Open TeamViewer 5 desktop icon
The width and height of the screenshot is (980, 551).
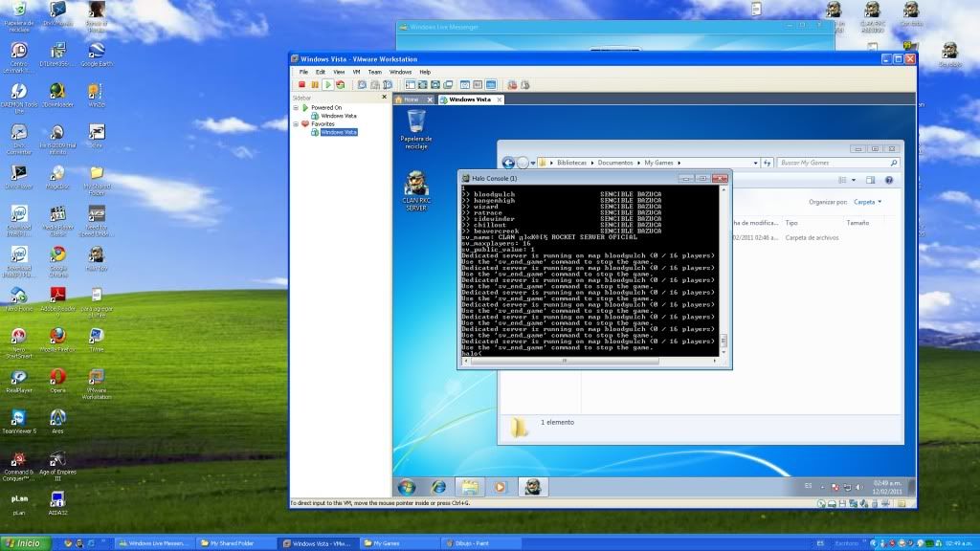(19, 422)
